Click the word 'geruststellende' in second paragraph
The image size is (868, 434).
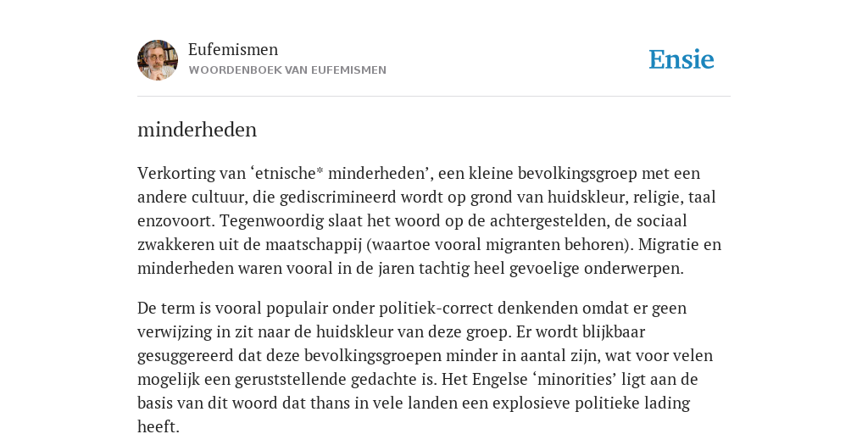coord(292,379)
